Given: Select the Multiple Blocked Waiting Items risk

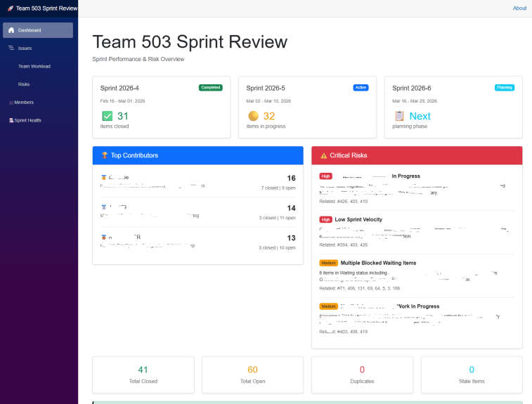Looking at the screenshot, I should tap(378, 263).
